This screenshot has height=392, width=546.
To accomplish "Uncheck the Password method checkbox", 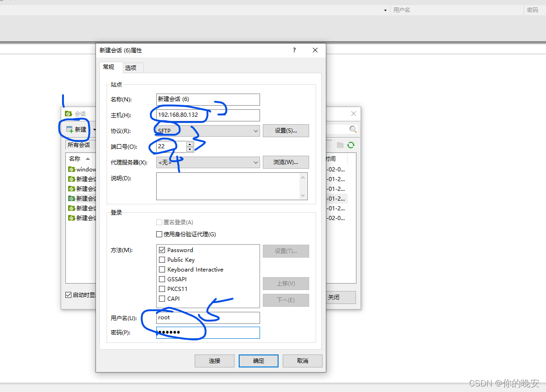I will pos(162,250).
